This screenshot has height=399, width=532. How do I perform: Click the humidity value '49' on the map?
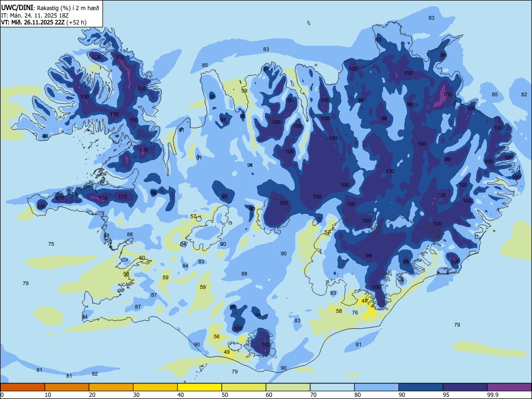click(227, 352)
